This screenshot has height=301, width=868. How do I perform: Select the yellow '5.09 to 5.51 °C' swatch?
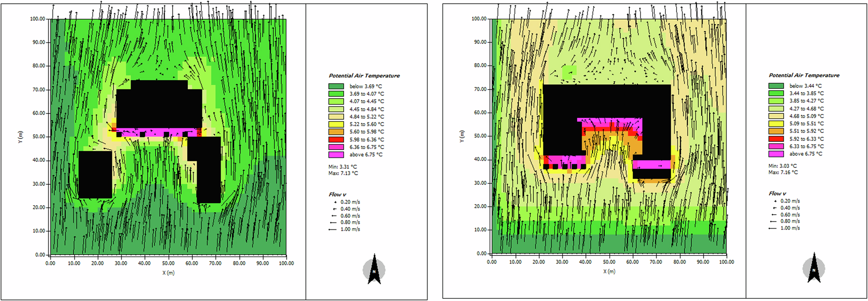[776, 124]
